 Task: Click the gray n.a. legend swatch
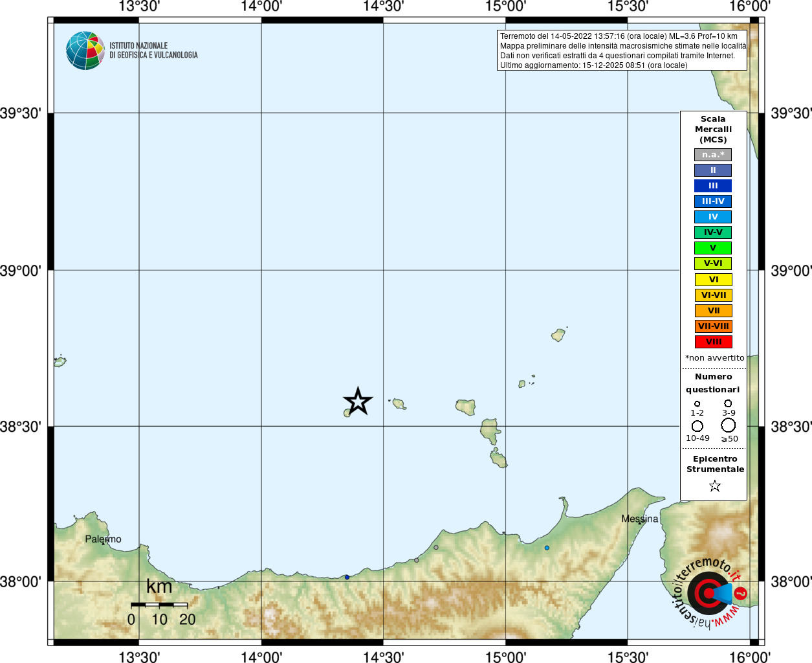click(713, 155)
